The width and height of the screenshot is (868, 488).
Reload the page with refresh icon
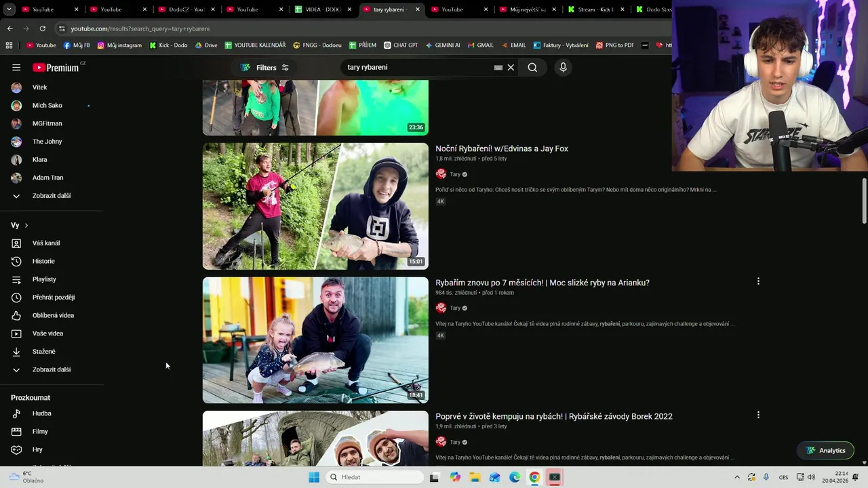click(x=42, y=28)
